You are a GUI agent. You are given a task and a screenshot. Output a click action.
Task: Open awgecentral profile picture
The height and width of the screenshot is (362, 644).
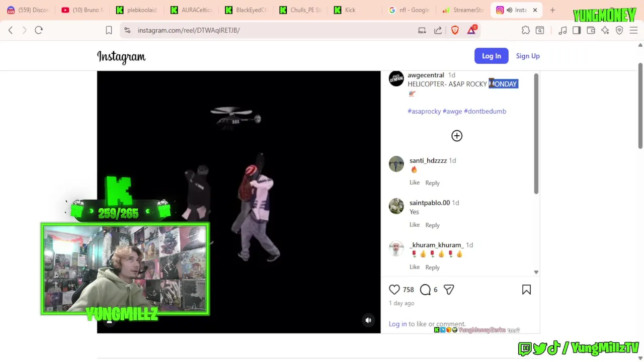(396, 78)
